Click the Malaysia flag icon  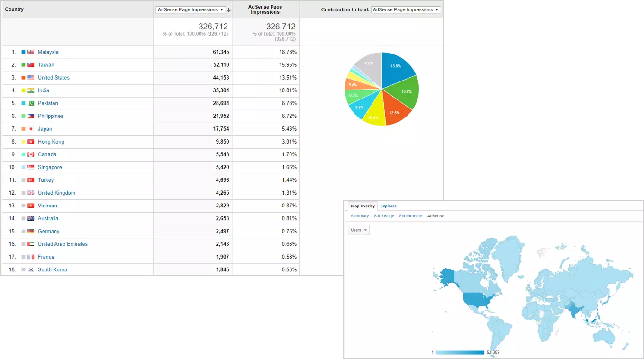(31, 52)
